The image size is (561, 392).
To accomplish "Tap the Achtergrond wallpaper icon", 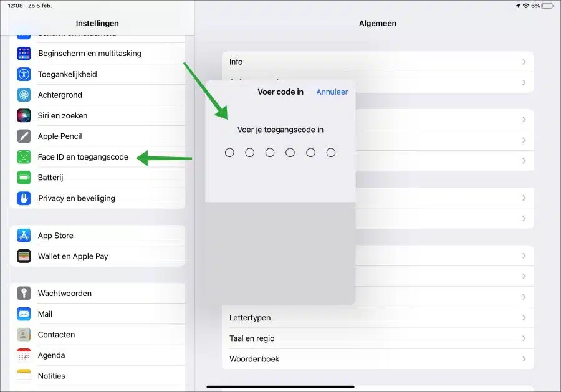I will [x=24, y=95].
